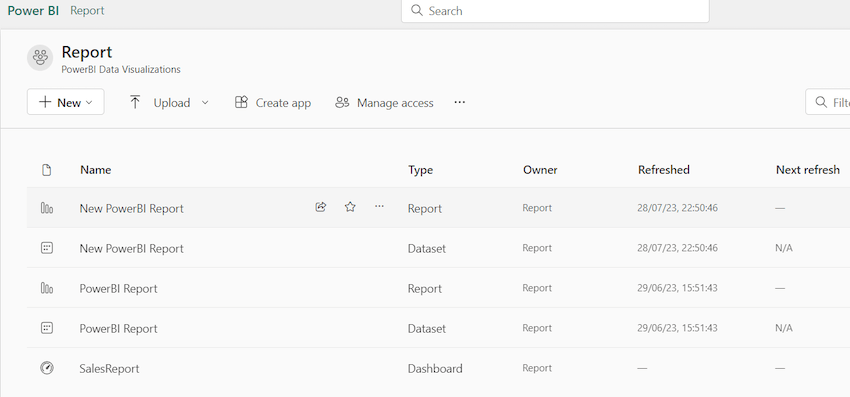Open the PowerBI Report dataset item
The width and height of the screenshot is (850, 397).
[x=118, y=329]
